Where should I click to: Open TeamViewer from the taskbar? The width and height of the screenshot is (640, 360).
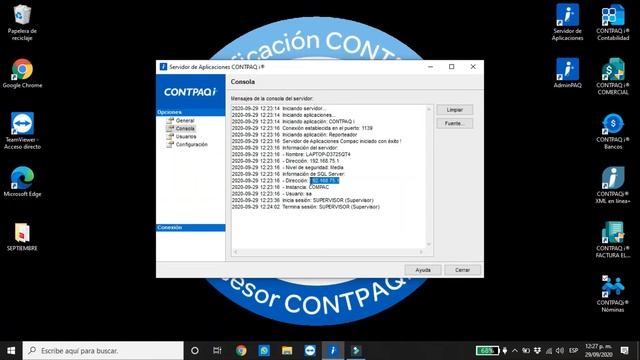coord(310,351)
